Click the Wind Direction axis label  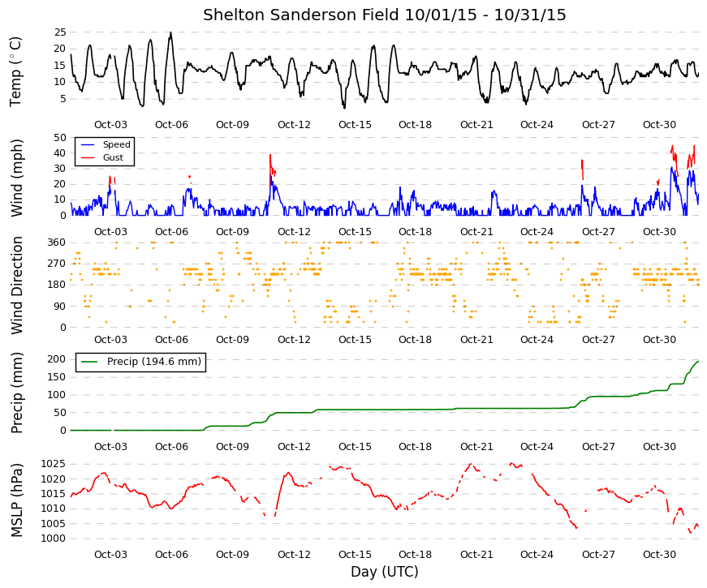click(17, 285)
